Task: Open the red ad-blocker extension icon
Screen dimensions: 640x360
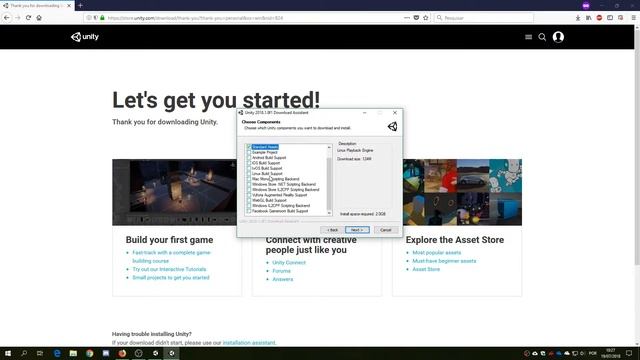Action: (x=599, y=18)
